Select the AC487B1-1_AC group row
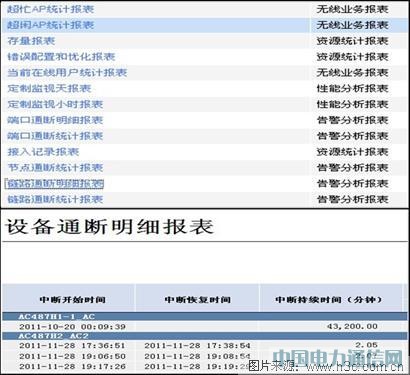This screenshot has height=375, width=410. [x=205, y=316]
